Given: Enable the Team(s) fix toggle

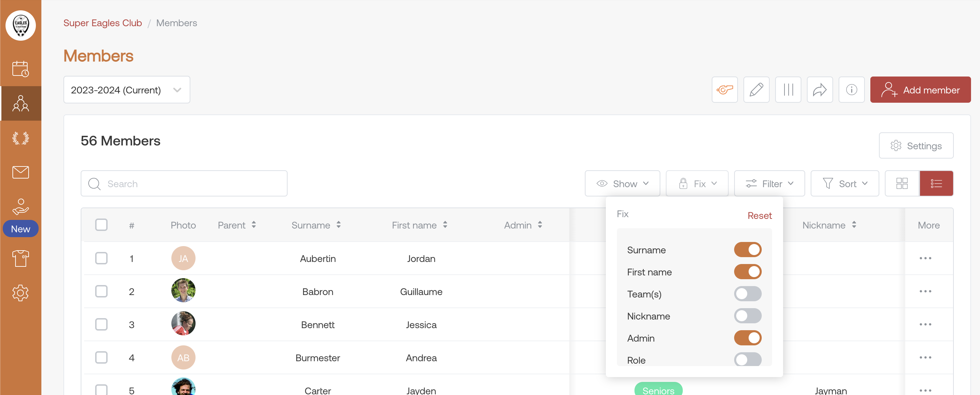Looking at the screenshot, I should pos(748,294).
